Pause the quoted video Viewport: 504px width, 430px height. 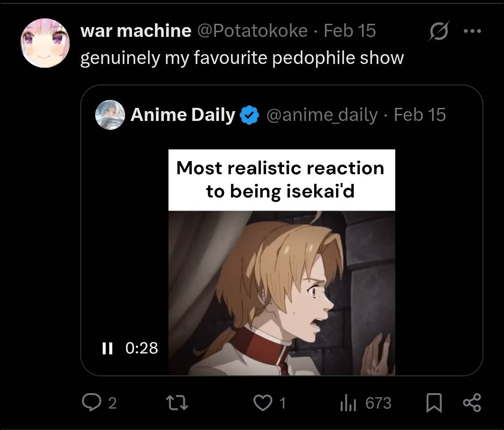[x=108, y=348]
